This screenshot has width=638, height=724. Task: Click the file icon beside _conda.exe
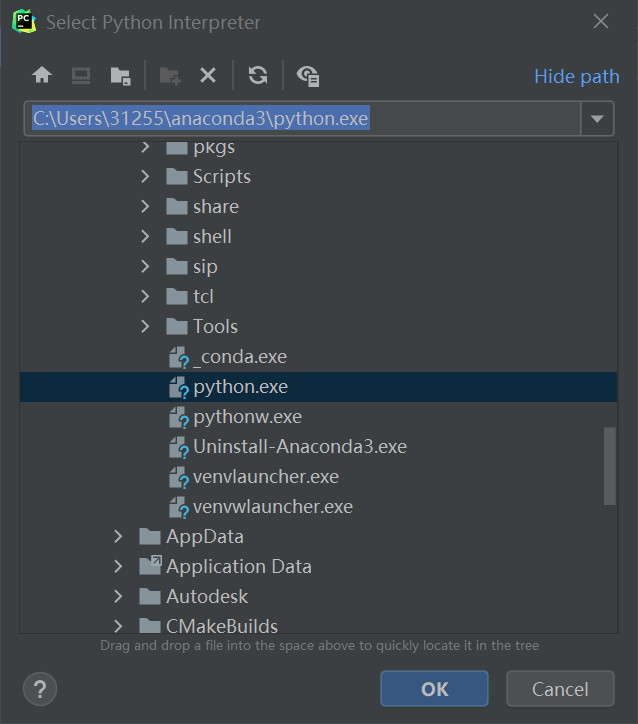tap(179, 357)
